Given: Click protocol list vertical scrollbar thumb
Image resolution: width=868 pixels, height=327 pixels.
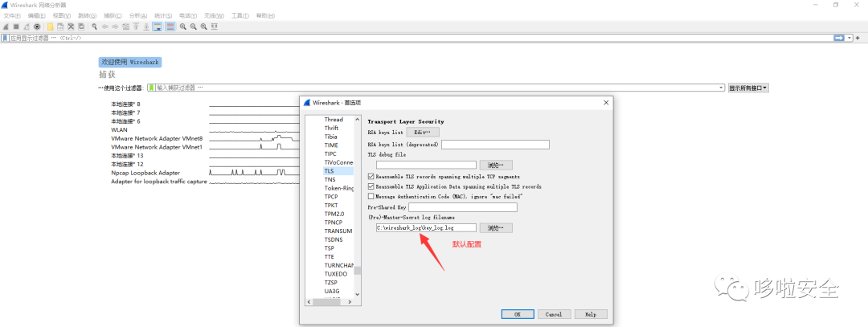Looking at the screenshot, I should [x=358, y=271].
